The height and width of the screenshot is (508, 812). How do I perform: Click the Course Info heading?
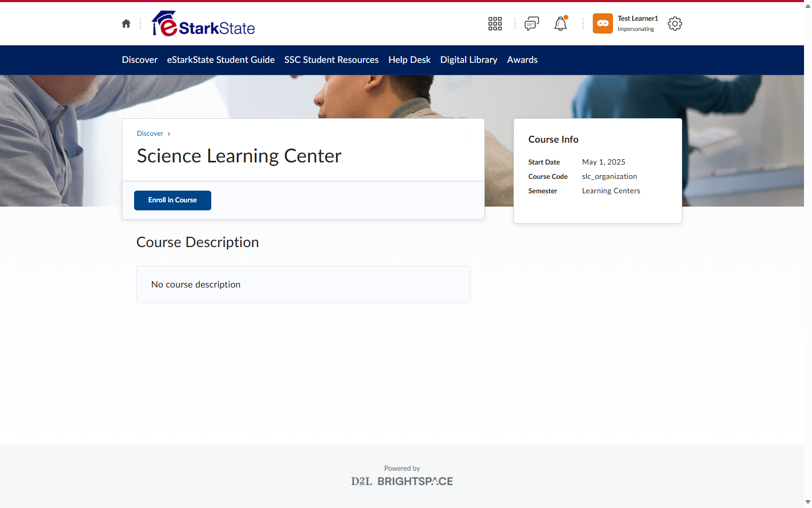tap(553, 140)
